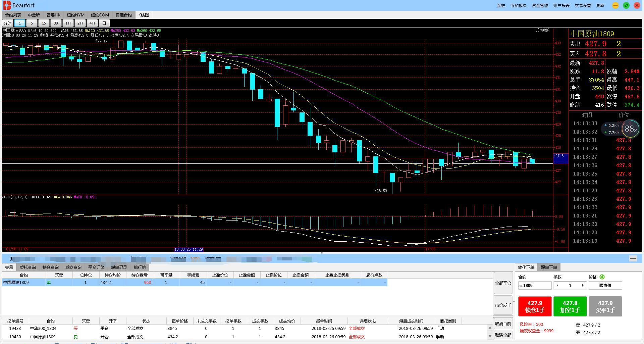Click the 14:00 time axis label
Viewport: 644px width, 344px height.
click(430, 249)
